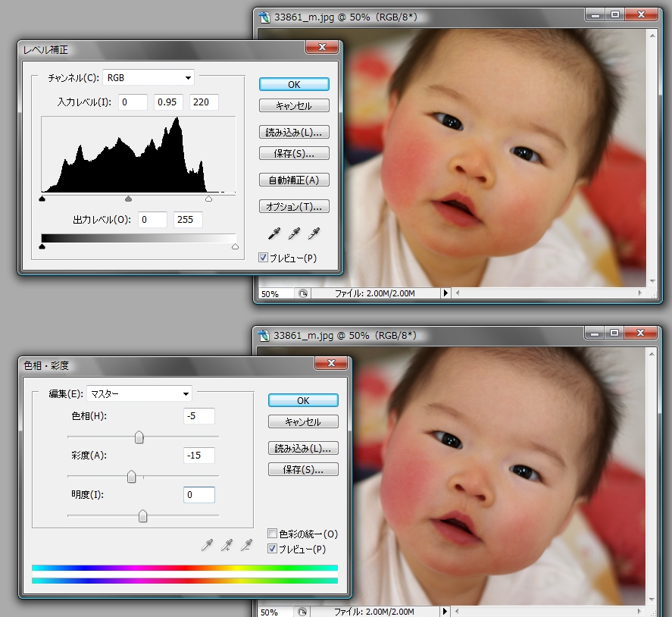Image resolution: width=672 pixels, height=617 pixels.
Task: Click the horizontal scrollbar left arrow in upper image window
Action: pyautogui.click(x=458, y=293)
